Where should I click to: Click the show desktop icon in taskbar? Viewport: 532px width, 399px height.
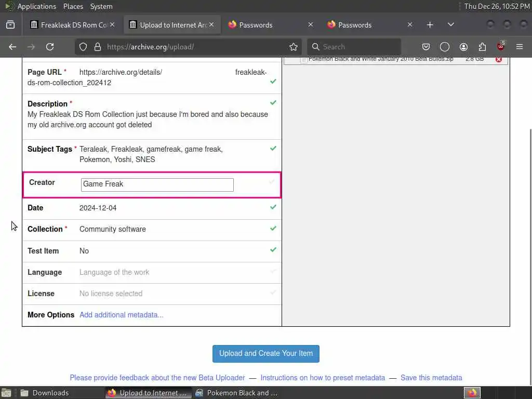[x=6, y=393]
